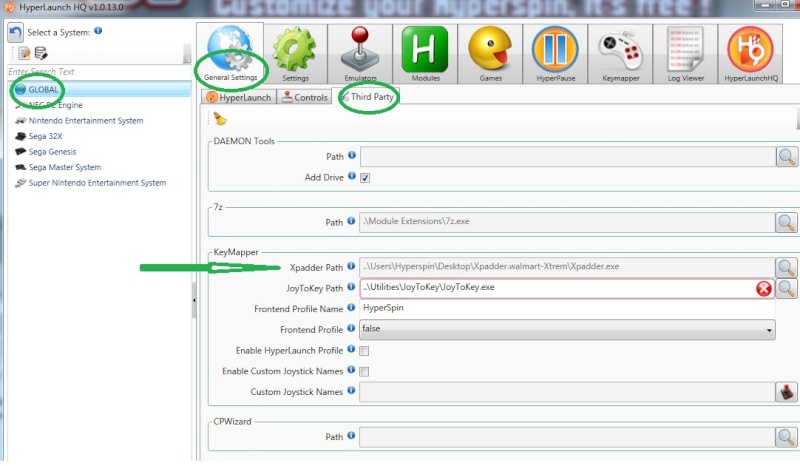Click the database edit icon
Image resolution: width=800 pixels, height=466 pixels.
coord(41,53)
